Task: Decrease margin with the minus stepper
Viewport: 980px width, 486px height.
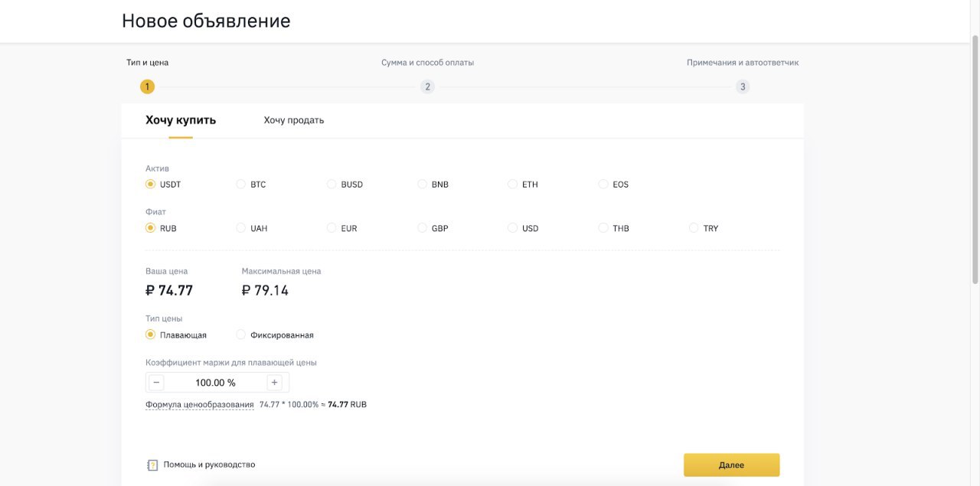Action: [155, 382]
